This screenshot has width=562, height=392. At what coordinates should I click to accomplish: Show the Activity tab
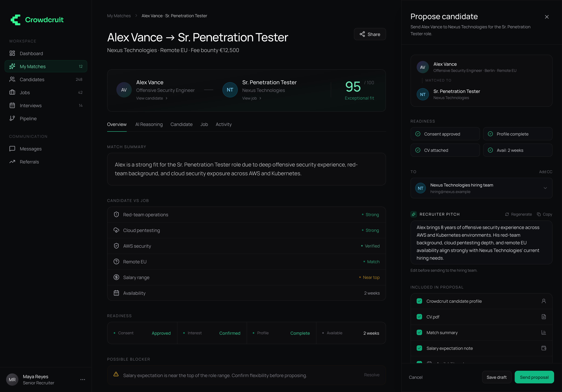(x=223, y=124)
